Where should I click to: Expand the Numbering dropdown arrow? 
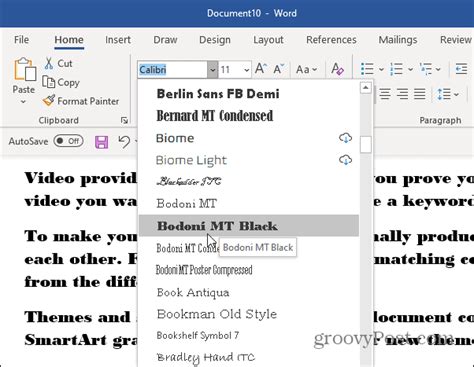pos(410,69)
